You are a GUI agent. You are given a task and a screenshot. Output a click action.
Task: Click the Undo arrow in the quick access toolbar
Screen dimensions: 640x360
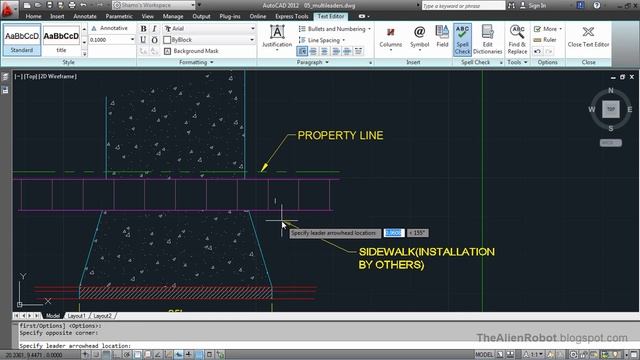(83, 5)
